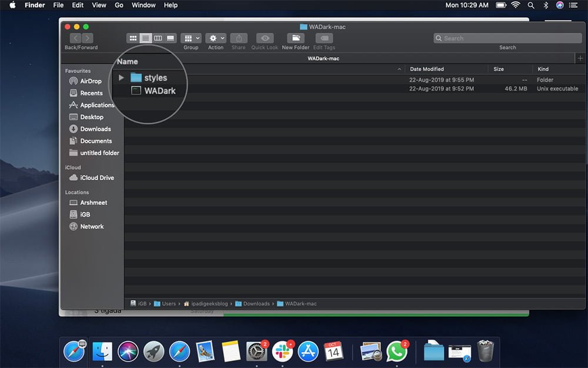
Task: Open the Action gear dropdown
Action: [216, 38]
